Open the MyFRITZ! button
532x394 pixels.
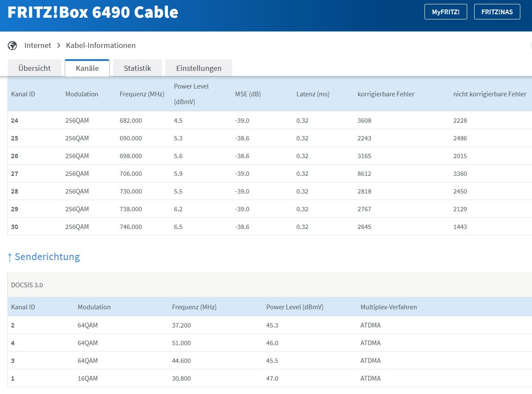[446, 12]
